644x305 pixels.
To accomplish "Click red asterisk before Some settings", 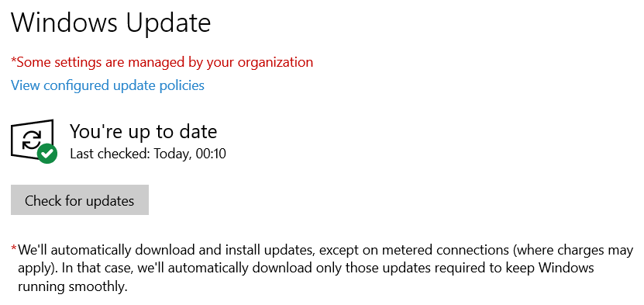I will 13,61.
